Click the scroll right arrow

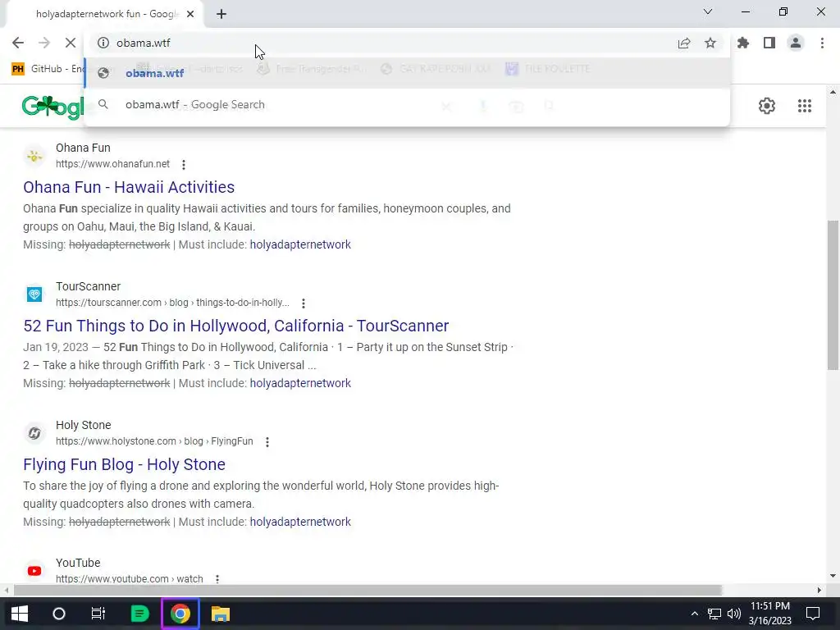(819, 590)
